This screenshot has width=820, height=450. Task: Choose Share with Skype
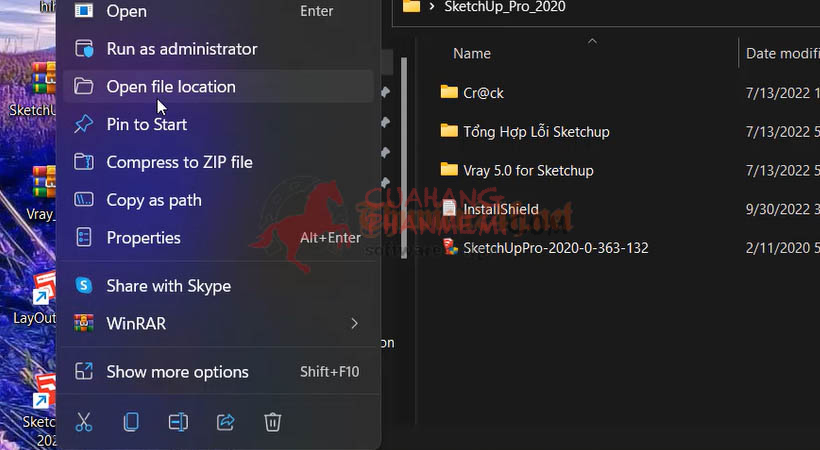[x=218, y=286]
